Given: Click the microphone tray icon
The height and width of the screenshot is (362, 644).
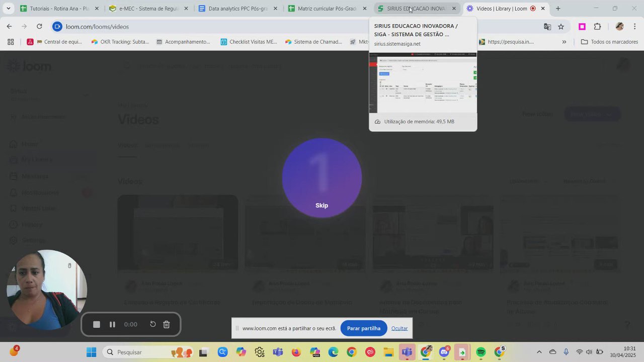Looking at the screenshot, I should 566,352.
